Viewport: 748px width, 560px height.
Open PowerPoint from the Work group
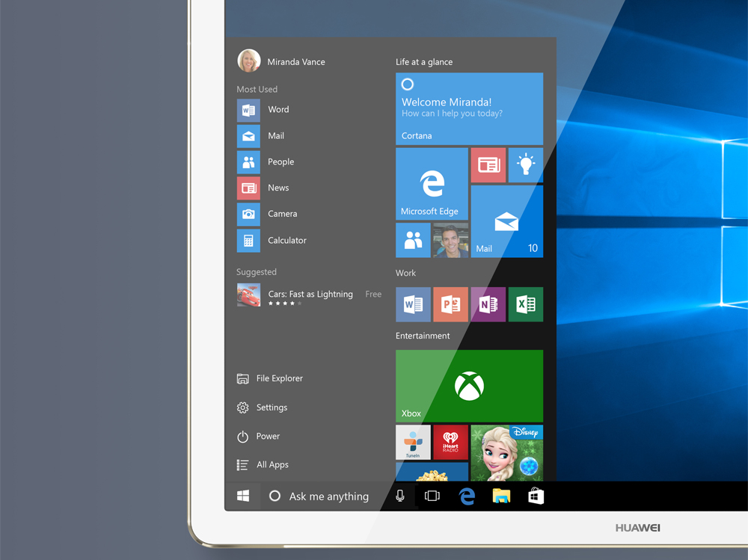[x=450, y=304]
